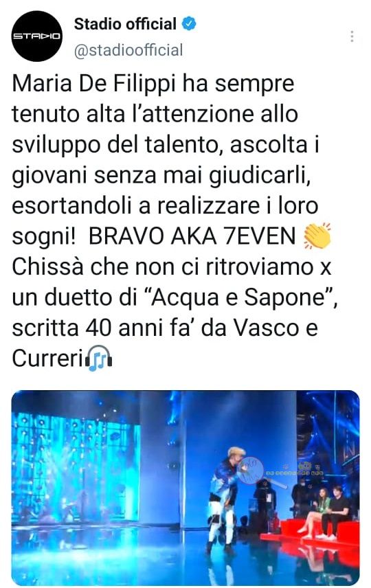Click the dancer in blue jacket
The height and width of the screenshot is (588, 371).
click(225, 495)
